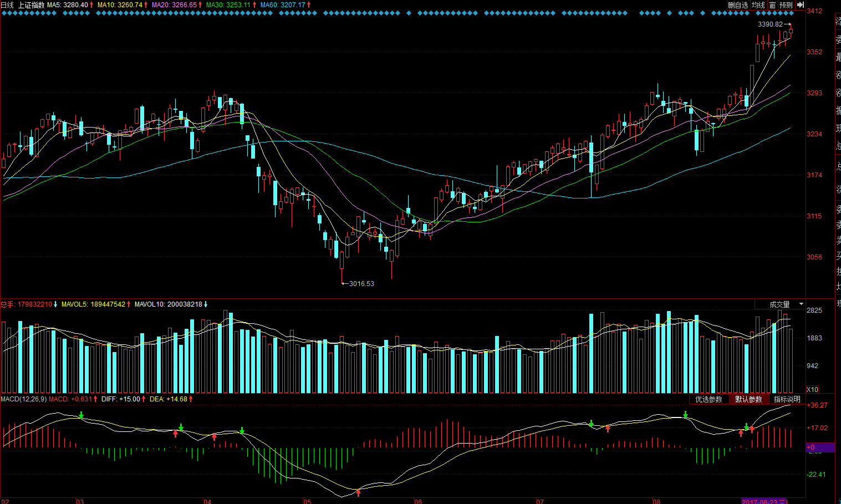Click the -22.41 MACD axis value
This screenshot has height=504, width=841.
(x=816, y=475)
